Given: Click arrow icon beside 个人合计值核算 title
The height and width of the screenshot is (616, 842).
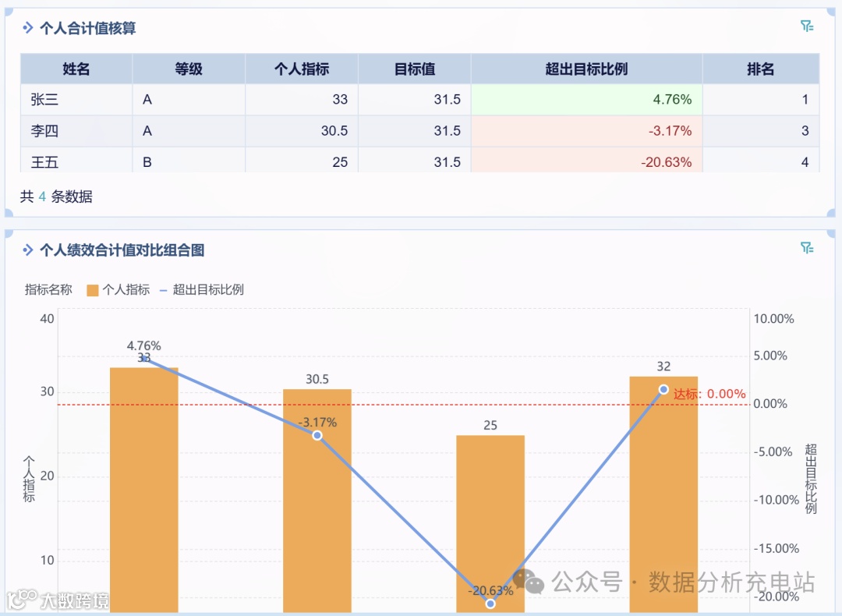Looking at the screenshot, I should [x=28, y=27].
